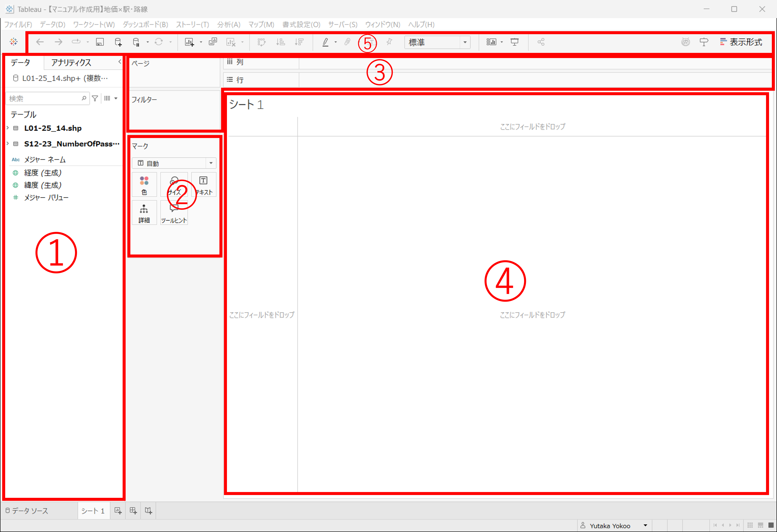
Task: Toggle show/hide cards icon
Action: point(491,42)
